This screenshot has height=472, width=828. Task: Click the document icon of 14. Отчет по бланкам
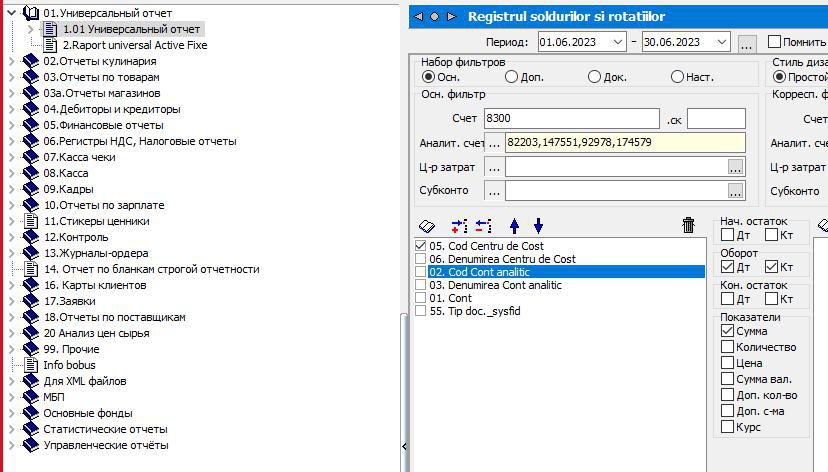tap(31, 269)
